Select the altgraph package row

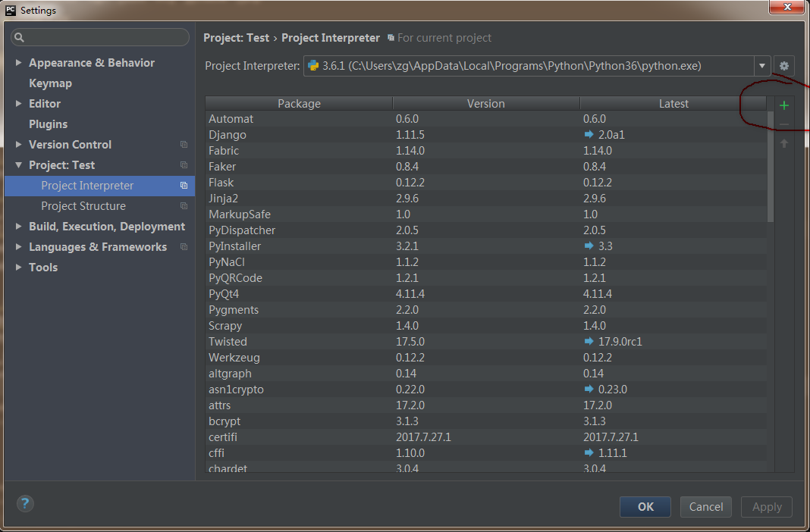coord(486,374)
